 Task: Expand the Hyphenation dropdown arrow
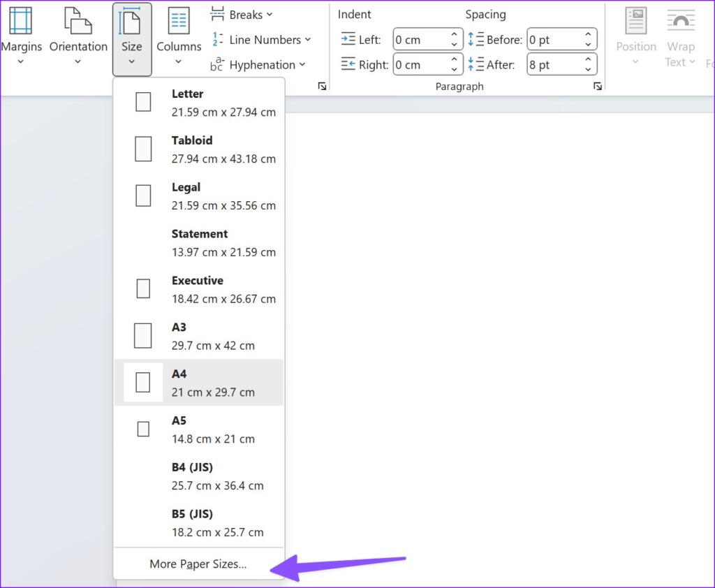(x=302, y=64)
